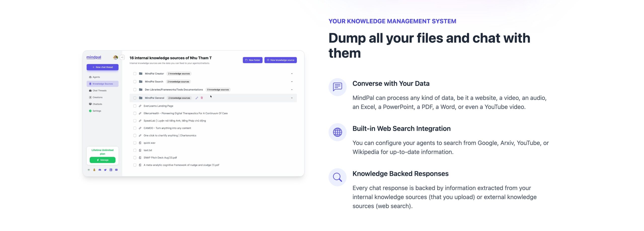Open "SNAP Pitch Deck Aug'23.pdf"
644x231 pixels.
(x=160, y=158)
